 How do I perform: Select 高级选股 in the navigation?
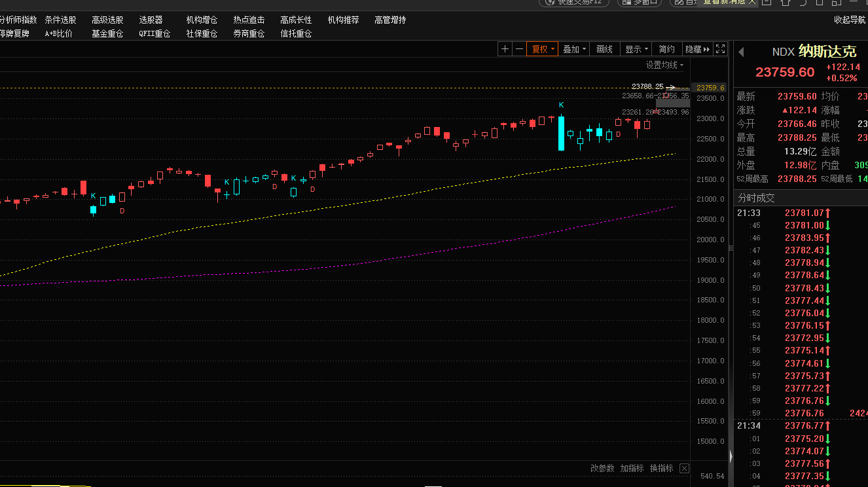tap(107, 20)
